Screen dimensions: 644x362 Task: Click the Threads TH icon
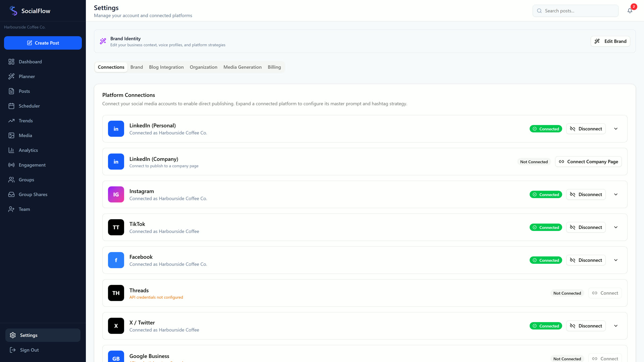116,293
